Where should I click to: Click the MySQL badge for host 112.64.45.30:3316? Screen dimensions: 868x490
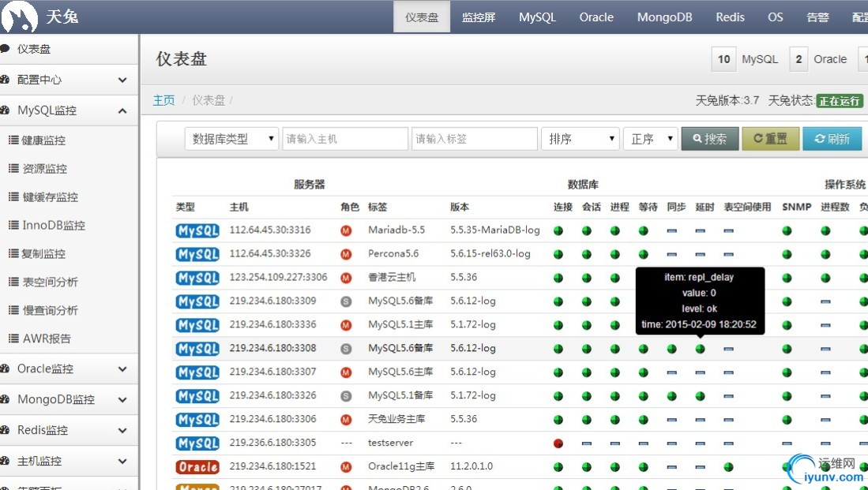(x=197, y=230)
